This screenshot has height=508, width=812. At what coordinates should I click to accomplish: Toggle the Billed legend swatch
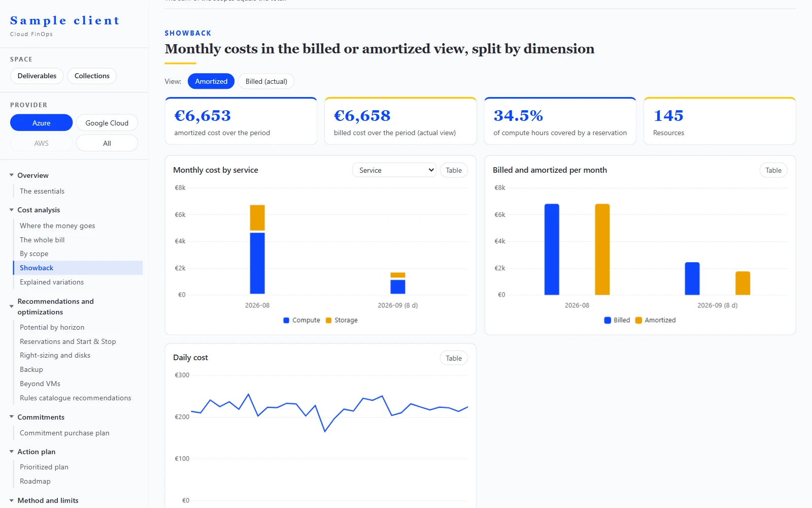(x=607, y=320)
